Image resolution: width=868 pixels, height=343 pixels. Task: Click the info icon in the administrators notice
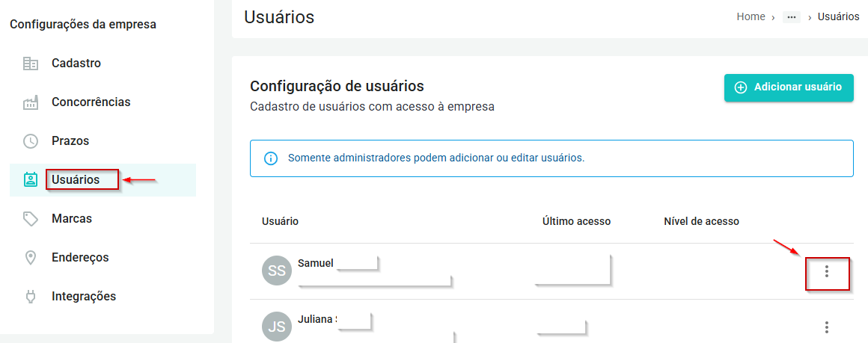click(271, 158)
